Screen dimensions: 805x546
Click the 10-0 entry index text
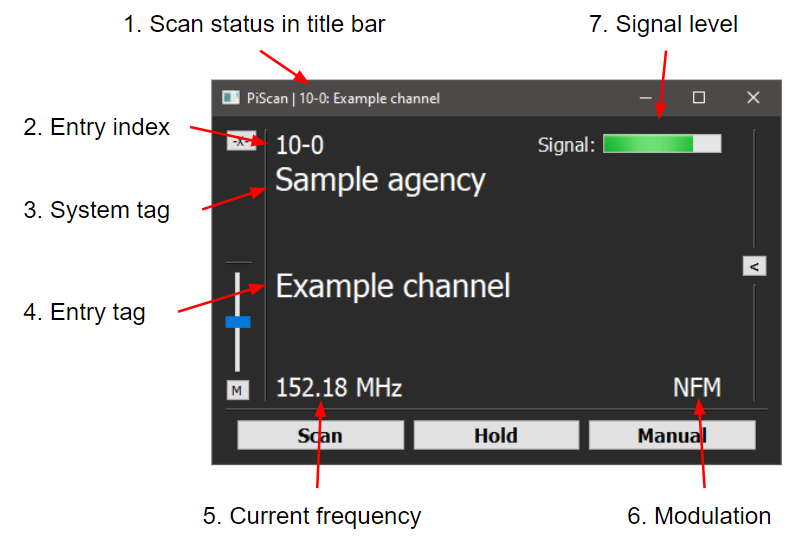[299, 145]
